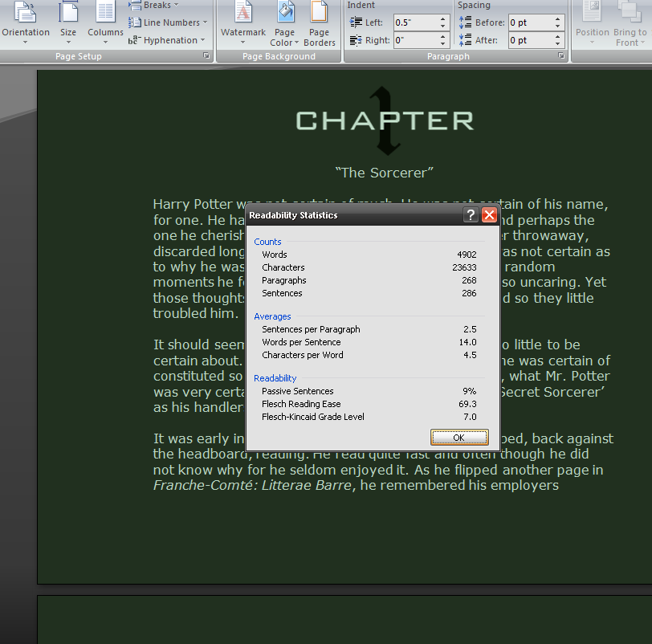
Task: Open the Breaks dropdown
Action: tap(153, 5)
